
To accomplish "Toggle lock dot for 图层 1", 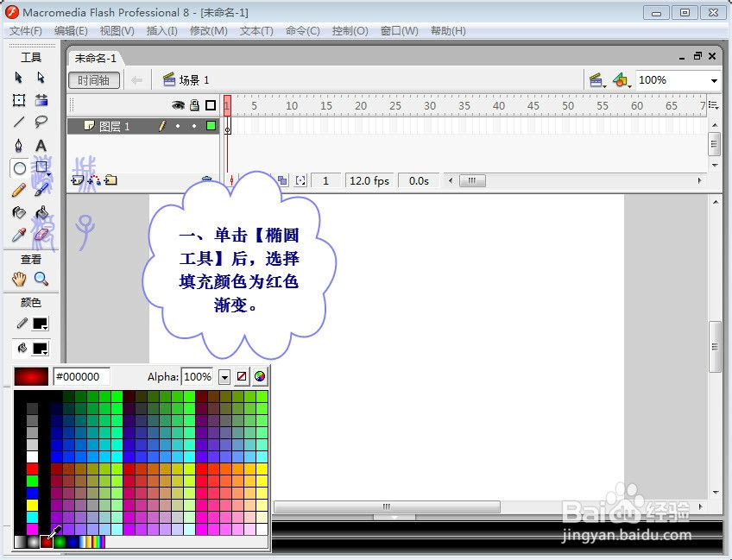I will click(x=194, y=126).
